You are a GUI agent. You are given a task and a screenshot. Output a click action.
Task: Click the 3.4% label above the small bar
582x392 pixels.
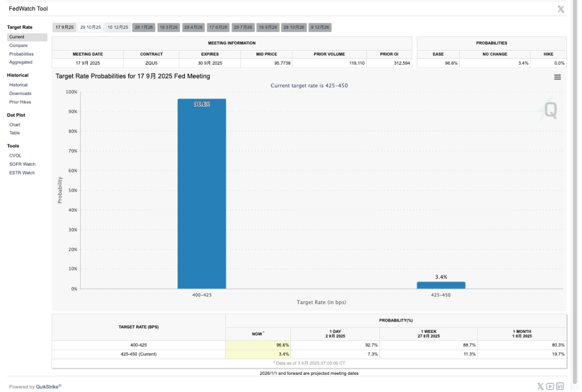click(x=441, y=277)
